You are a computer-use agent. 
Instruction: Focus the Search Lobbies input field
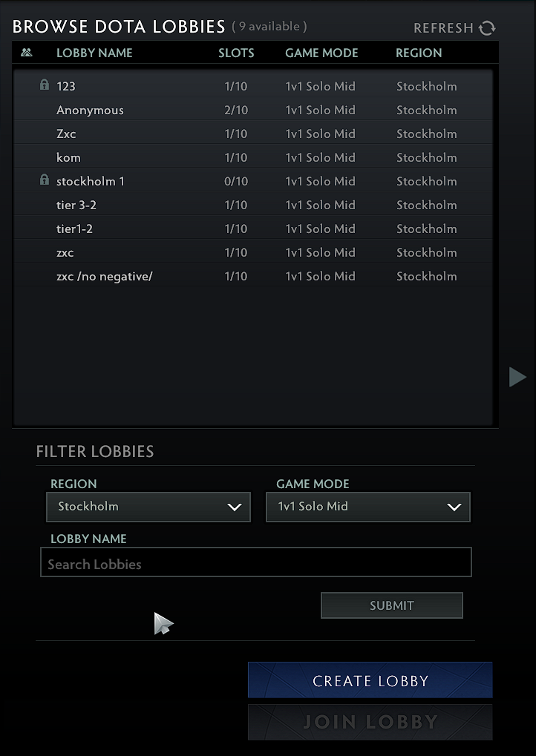pos(256,564)
